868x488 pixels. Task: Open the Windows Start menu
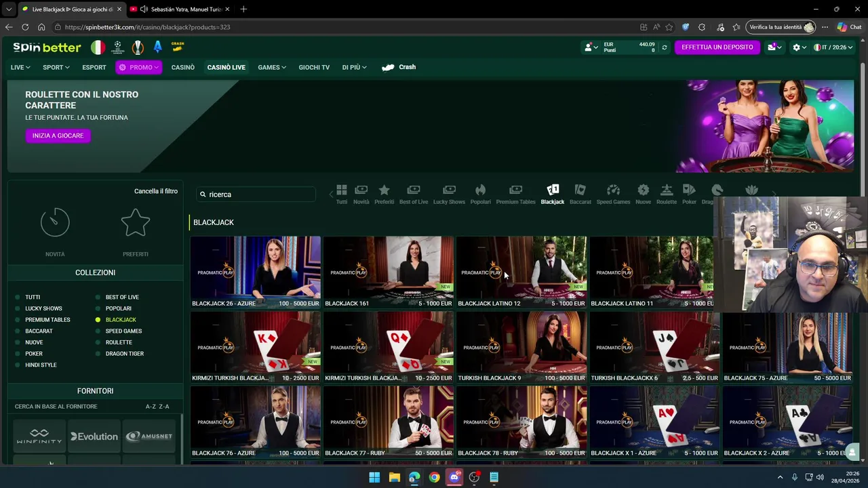374,477
